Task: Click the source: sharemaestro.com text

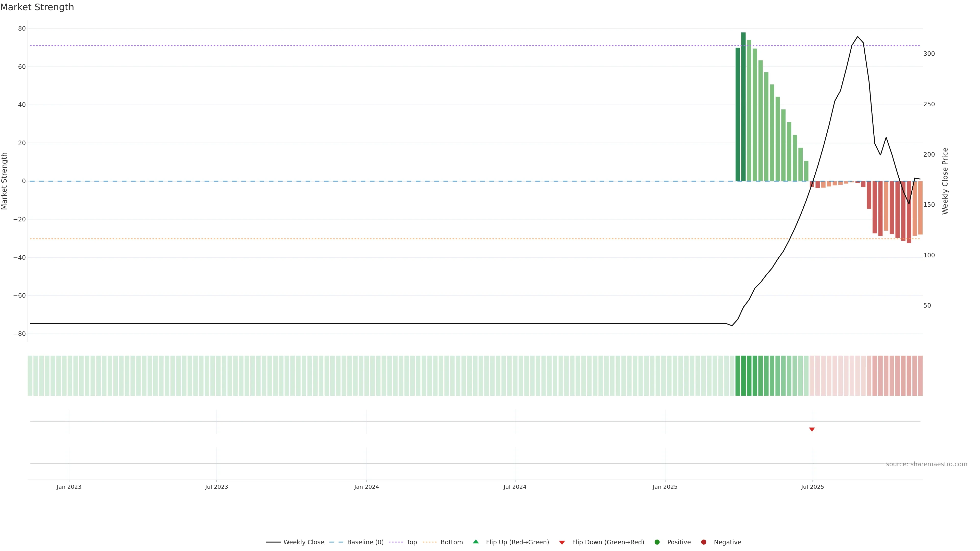Action: click(x=926, y=464)
